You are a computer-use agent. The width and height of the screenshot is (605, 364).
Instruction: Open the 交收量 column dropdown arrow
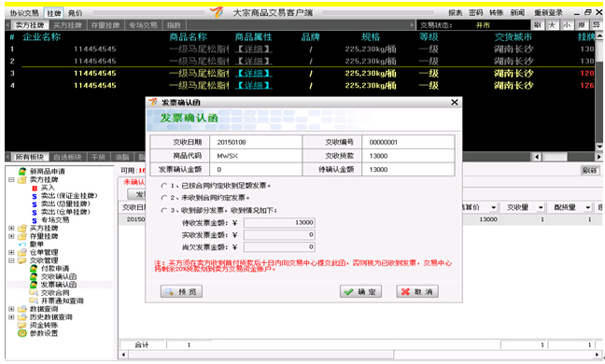[541, 208]
